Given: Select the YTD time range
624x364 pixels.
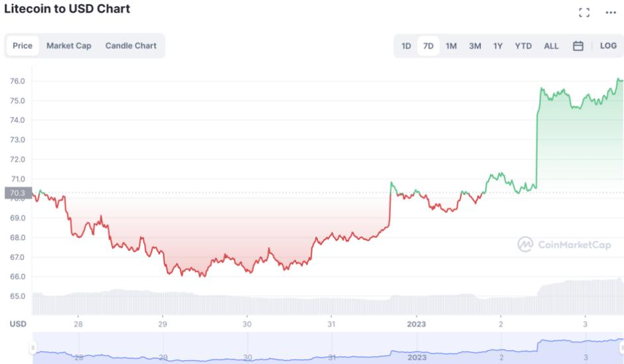Looking at the screenshot, I should [523, 46].
